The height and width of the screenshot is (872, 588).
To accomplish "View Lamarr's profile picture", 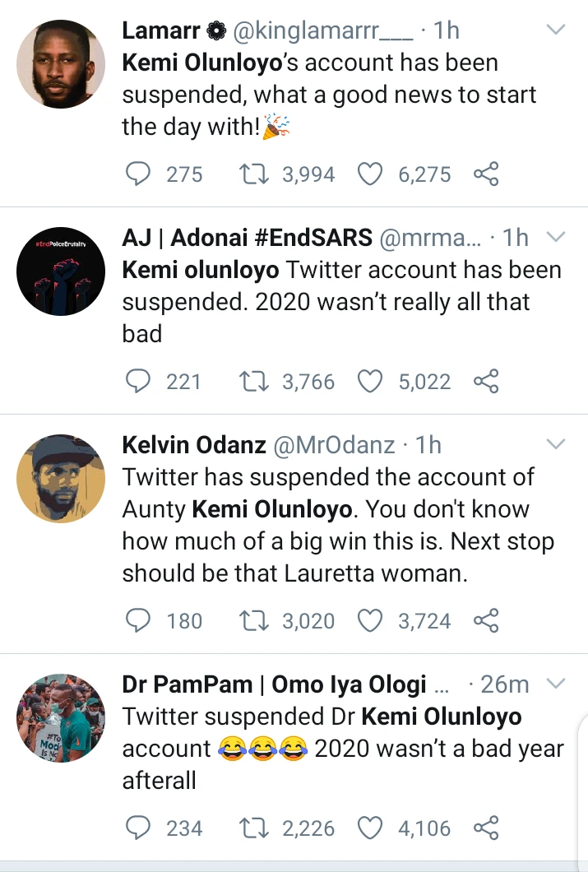I will pos(62,63).
